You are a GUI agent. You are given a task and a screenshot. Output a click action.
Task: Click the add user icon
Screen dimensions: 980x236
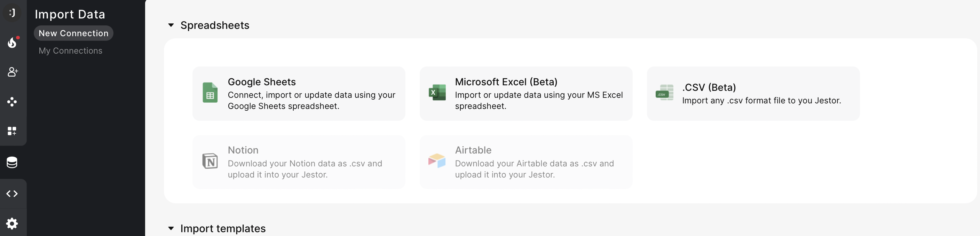[x=12, y=72]
